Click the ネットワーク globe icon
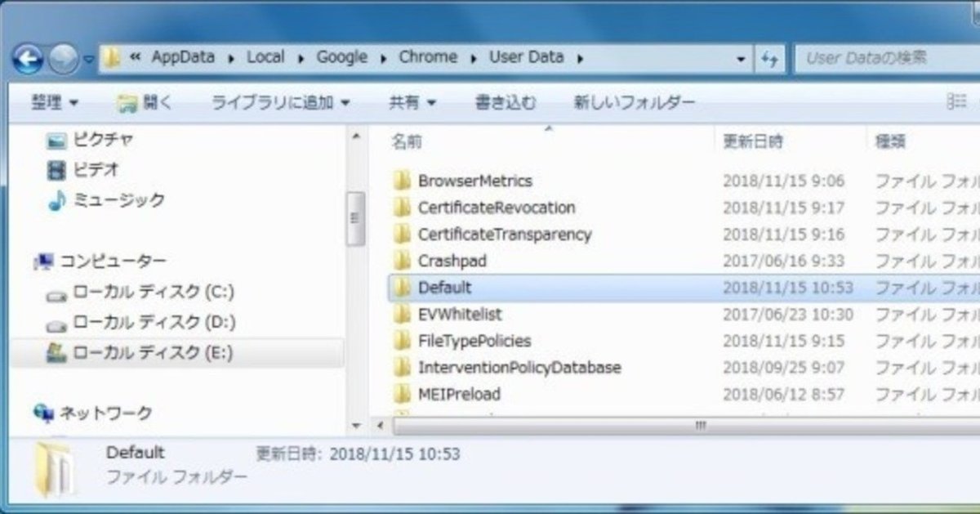The height and width of the screenshot is (514, 980). 43,413
